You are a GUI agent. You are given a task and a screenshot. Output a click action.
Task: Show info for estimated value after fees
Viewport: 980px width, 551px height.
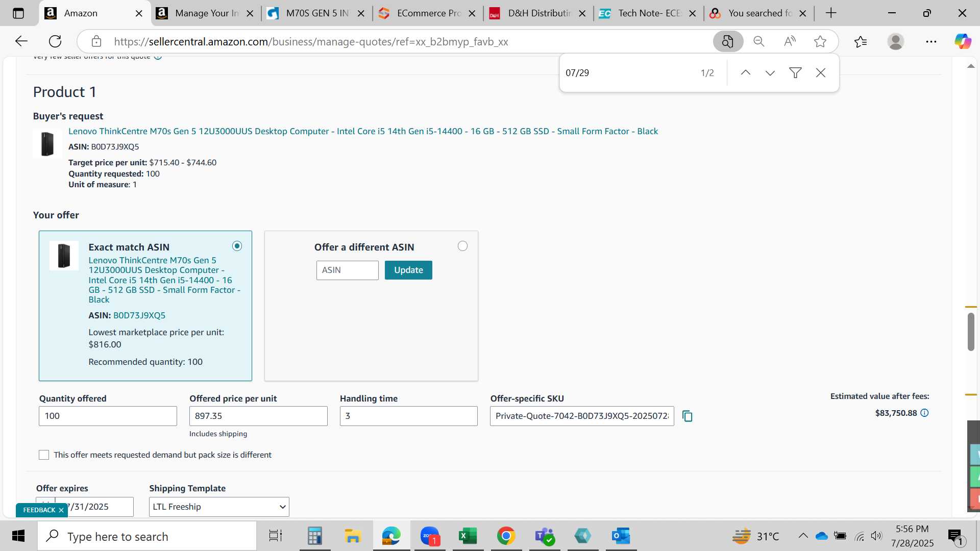(924, 413)
